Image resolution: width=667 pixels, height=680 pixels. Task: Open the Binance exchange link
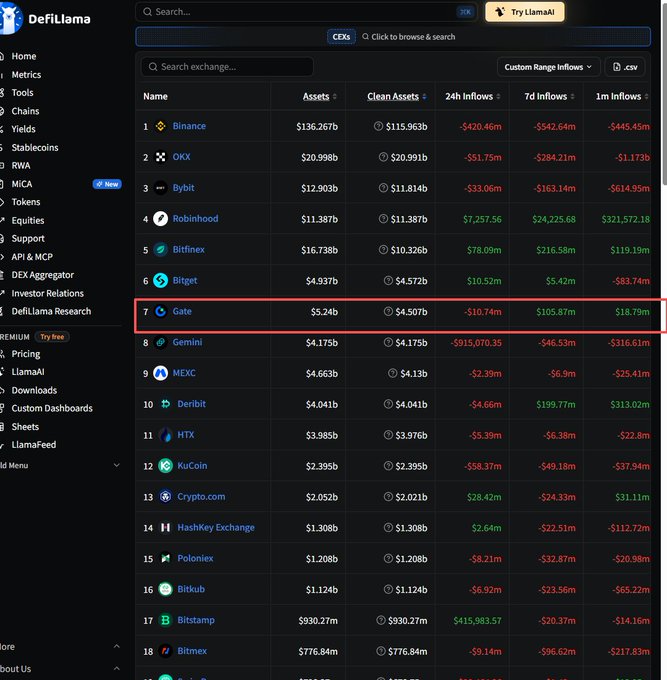[189, 126]
